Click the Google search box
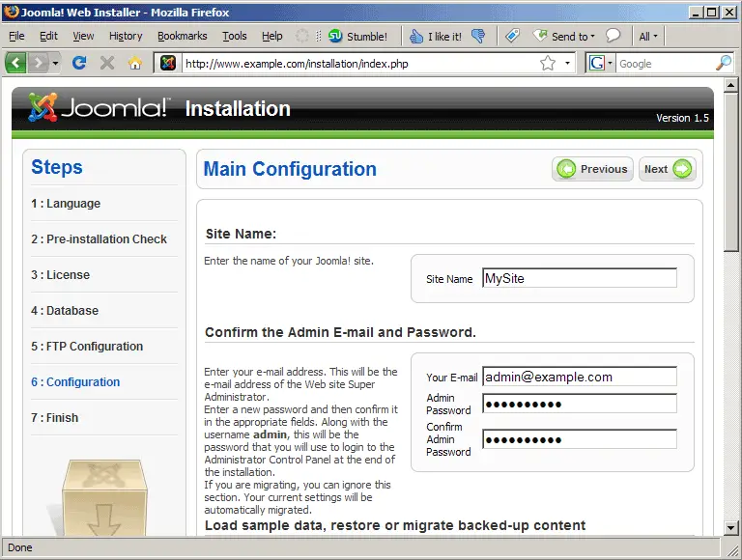This screenshot has width=742, height=560. coord(665,64)
